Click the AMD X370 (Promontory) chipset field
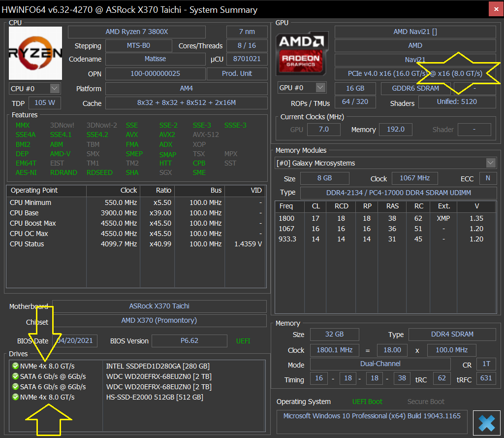Image resolution: width=504 pixels, height=438 pixels. (x=159, y=321)
